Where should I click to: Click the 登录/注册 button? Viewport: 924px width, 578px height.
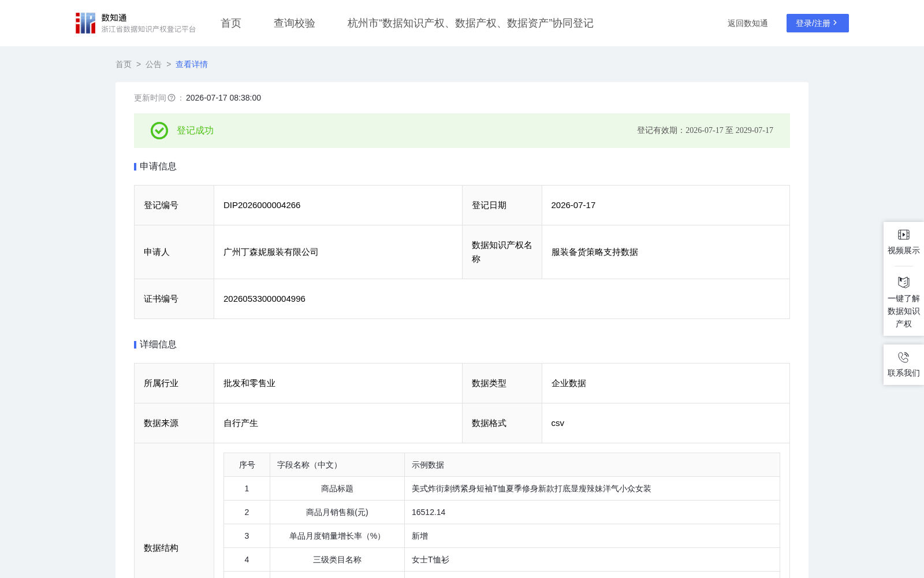click(817, 23)
